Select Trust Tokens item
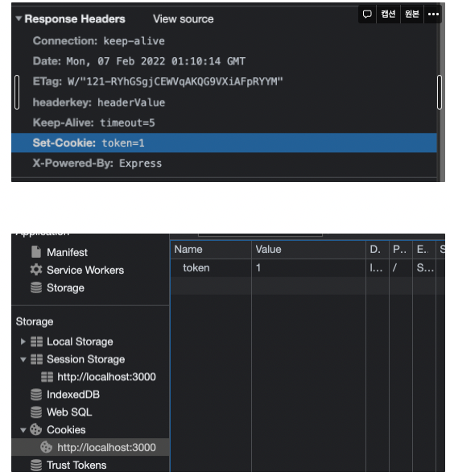This screenshot has width=450, height=476. [x=76, y=465]
